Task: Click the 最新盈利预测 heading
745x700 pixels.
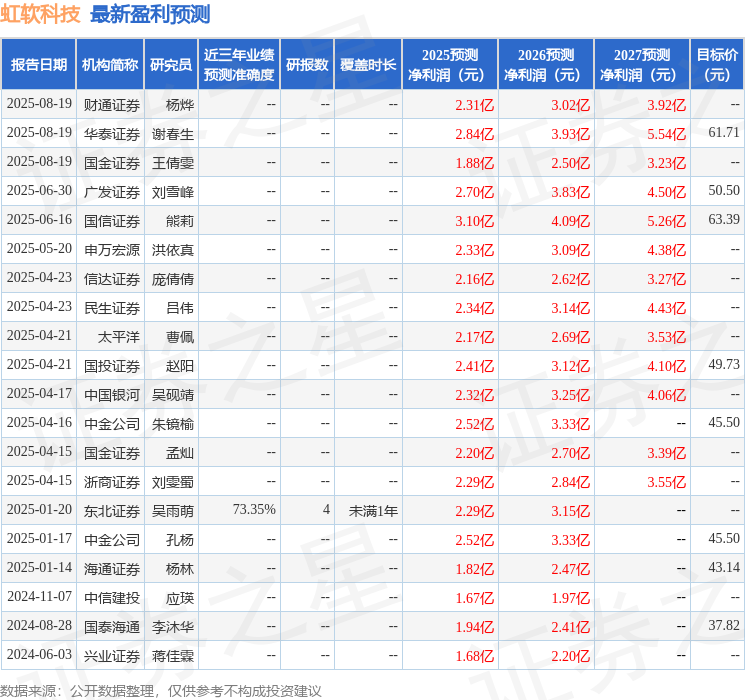Action: click(150, 14)
